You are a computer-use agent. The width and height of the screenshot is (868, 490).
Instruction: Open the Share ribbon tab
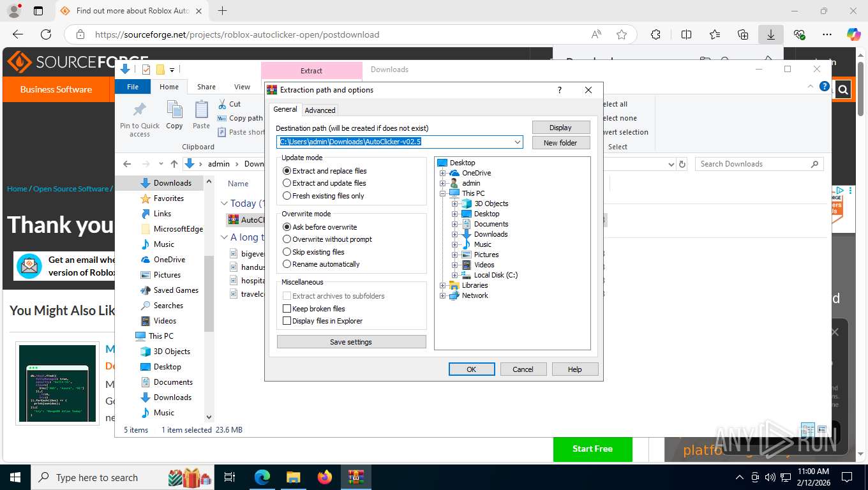[206, 87]
